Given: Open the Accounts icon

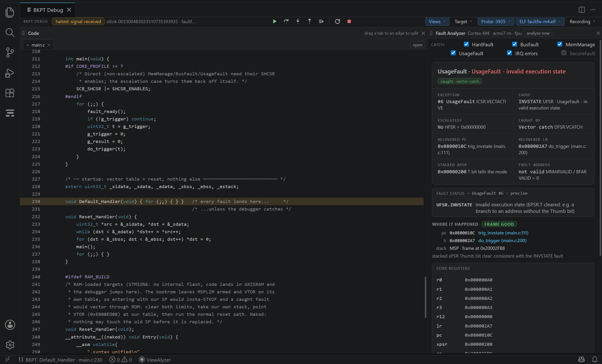Looking at the screenshot, I should tap(10, 325).
